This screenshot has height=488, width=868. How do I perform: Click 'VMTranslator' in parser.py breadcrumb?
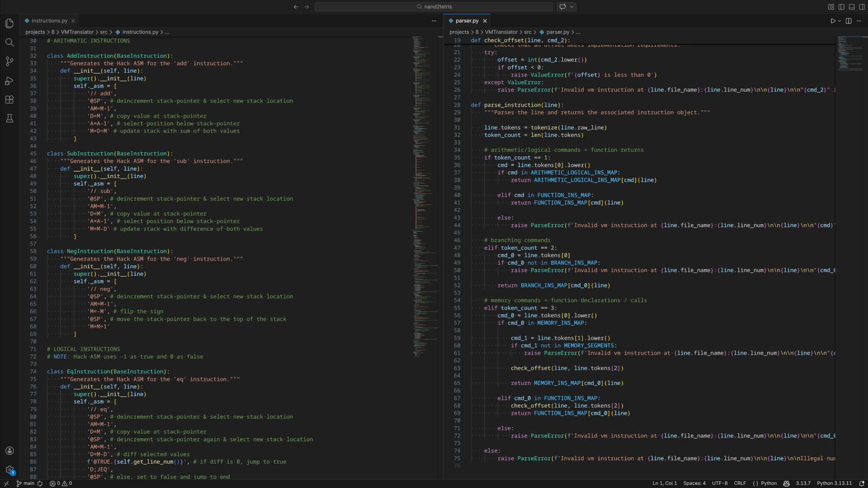click(501, 32)
